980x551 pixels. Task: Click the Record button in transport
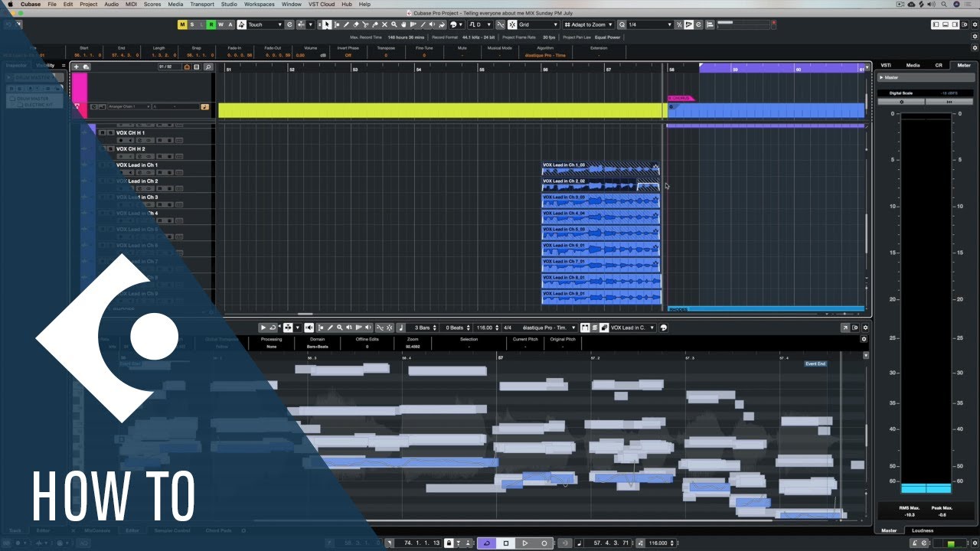(x=544, y=543)
